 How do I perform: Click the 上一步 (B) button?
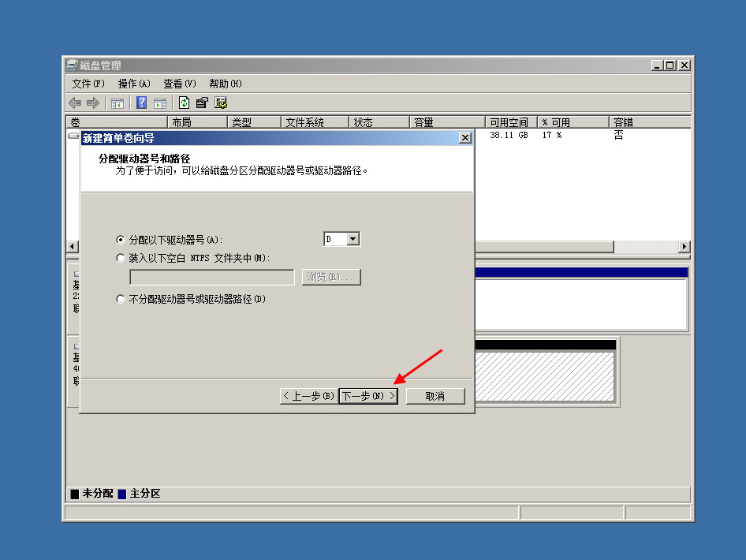309,396
